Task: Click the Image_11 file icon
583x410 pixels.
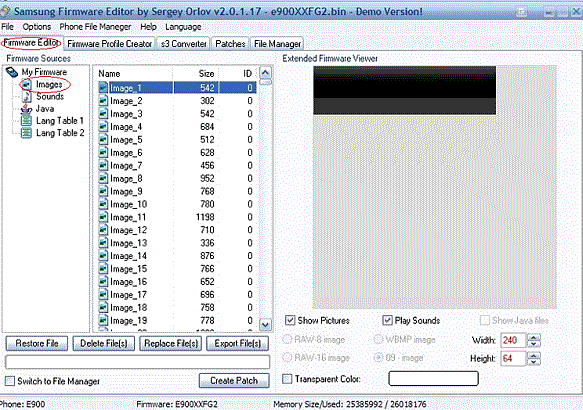Action: click(x=103, y=217)
